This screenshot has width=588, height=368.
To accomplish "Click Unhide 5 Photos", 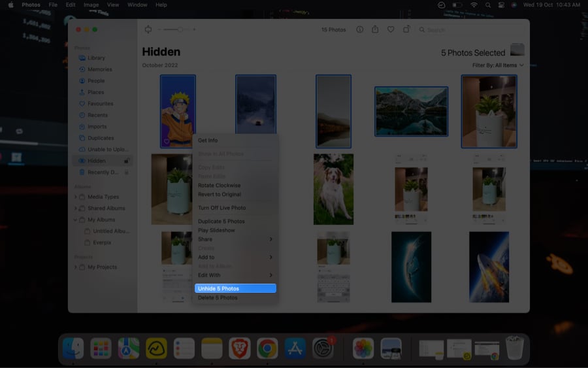I will (235, 288).
